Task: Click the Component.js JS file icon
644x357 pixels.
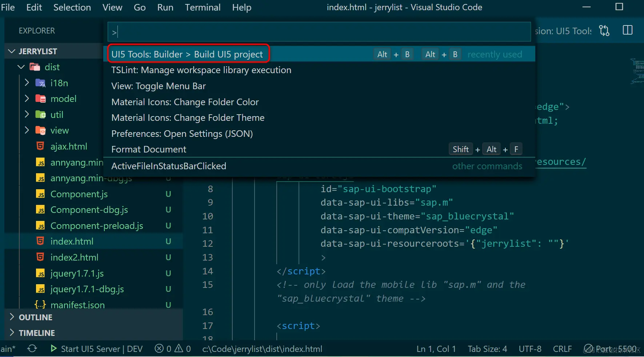Action: pos(40,194)
